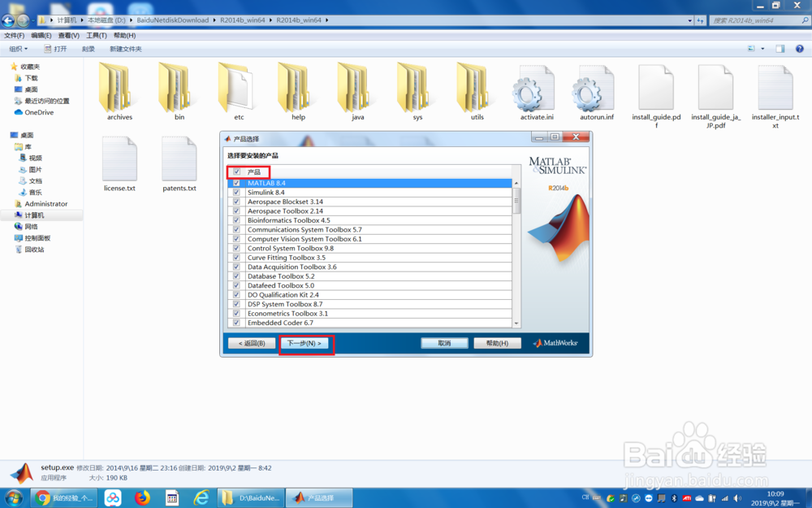Click the 取消 button in installer
This screenshot has height=508, width=812.
tap(444, 343)
